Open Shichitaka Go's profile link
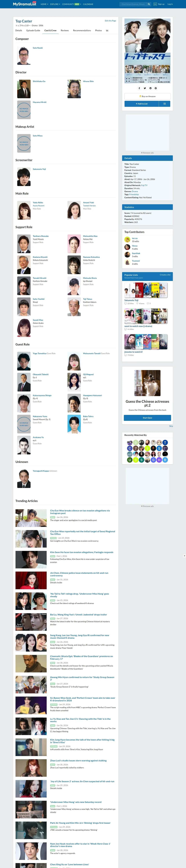Image resolution: width=186 pixels, height=868 pixels. pyautogui.click(x=39, y=81)
